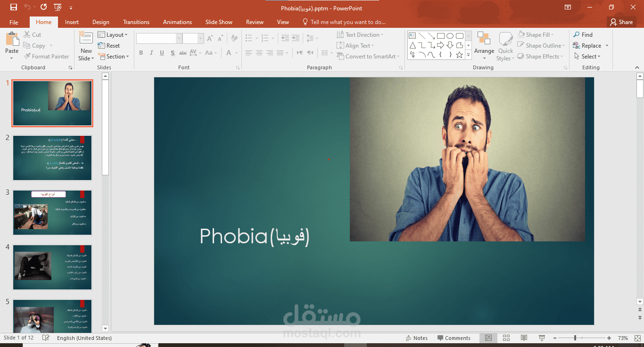This screenshot has width=644, height=347.
Task: Click the New Slide icon
Action: click(x=86, y=39)
